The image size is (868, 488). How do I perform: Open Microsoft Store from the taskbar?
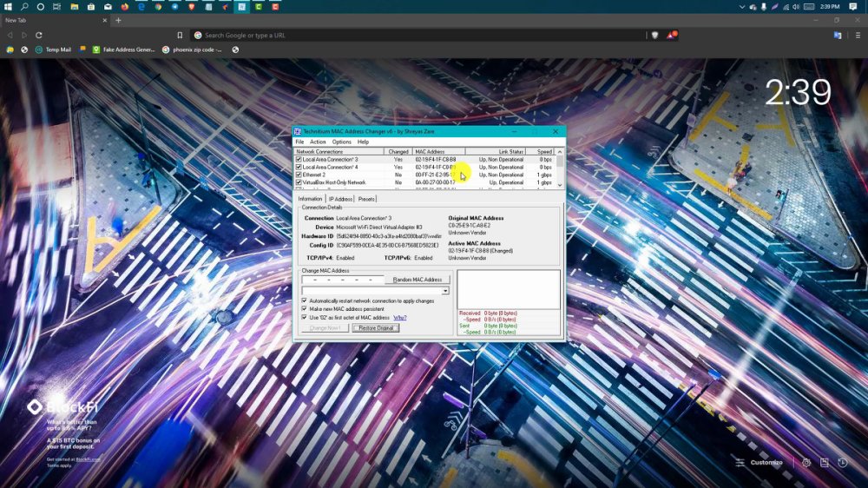click(91, 7)
